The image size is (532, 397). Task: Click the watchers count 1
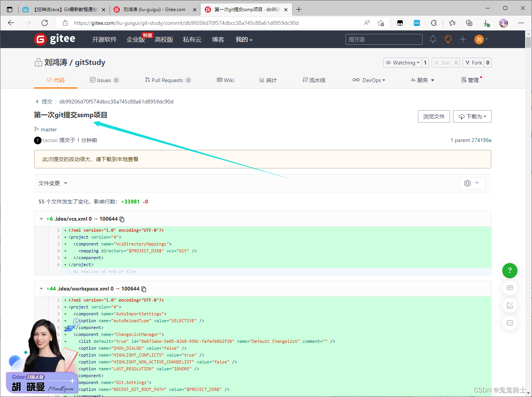(x=425, y=63)
